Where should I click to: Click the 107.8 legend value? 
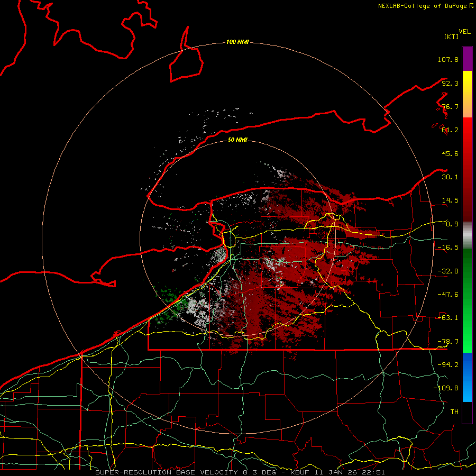coord(448,59)
